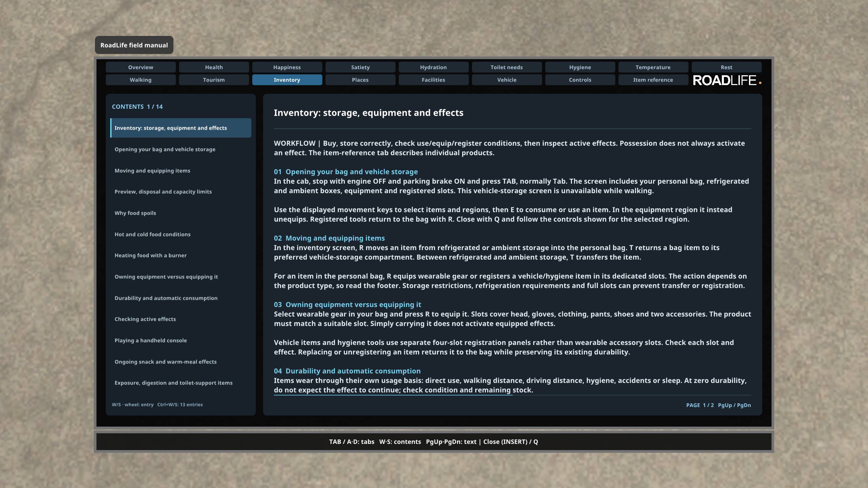Click the 'PAGE 1 / 2 PgUp / PgDn' indicator
The width and height of the screenshot is (868, 488).
tap(718, 405)
